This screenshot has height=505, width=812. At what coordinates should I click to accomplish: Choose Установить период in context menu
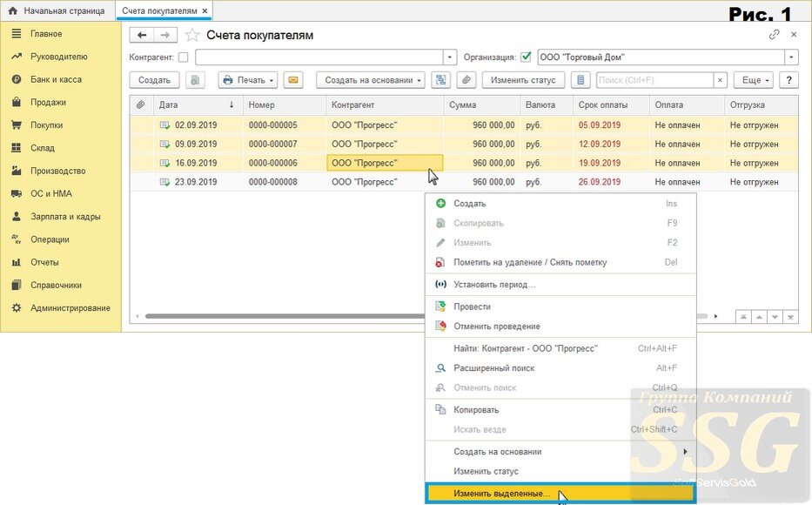560,285
